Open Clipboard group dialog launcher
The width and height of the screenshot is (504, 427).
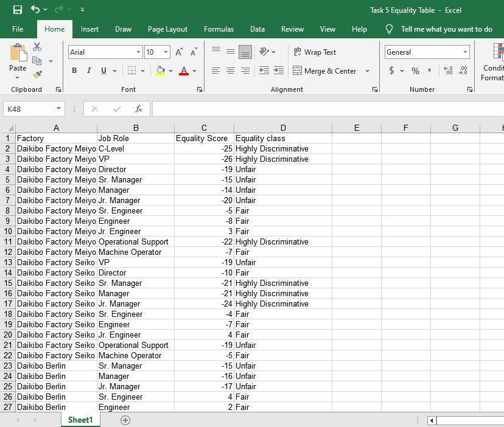click(x=58, y=89)
